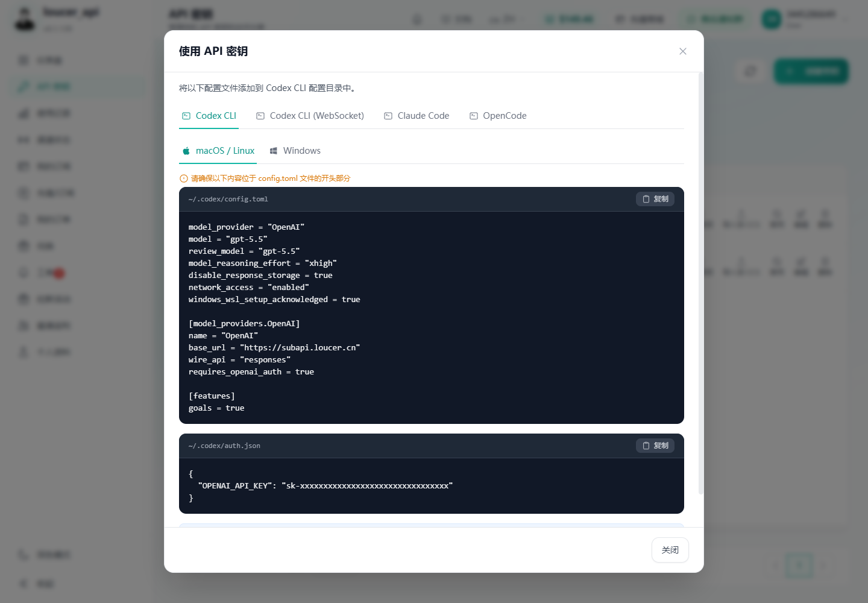
Task: Click the page 1 pagination button at bottom right
Action: click(x=799, y=566)
